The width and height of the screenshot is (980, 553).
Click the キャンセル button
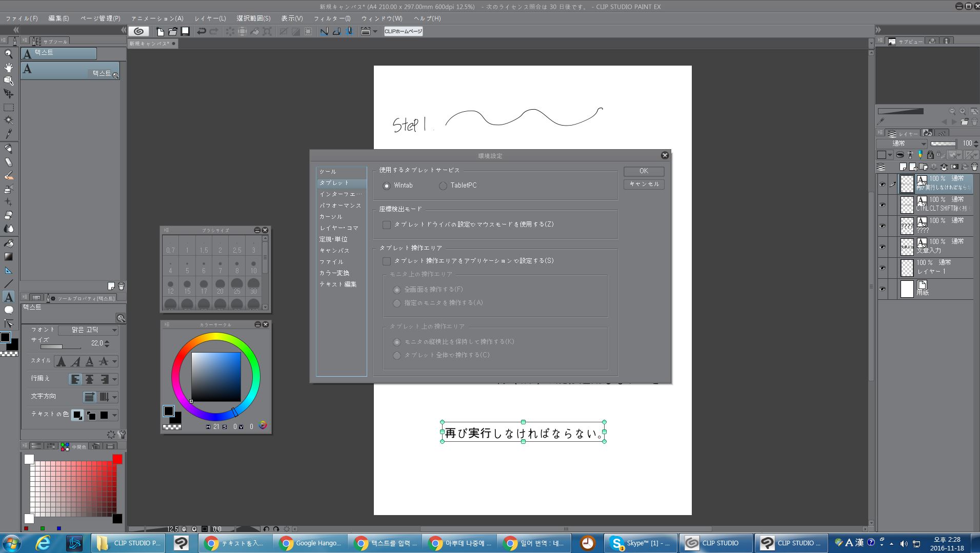[x=644, y=184]
